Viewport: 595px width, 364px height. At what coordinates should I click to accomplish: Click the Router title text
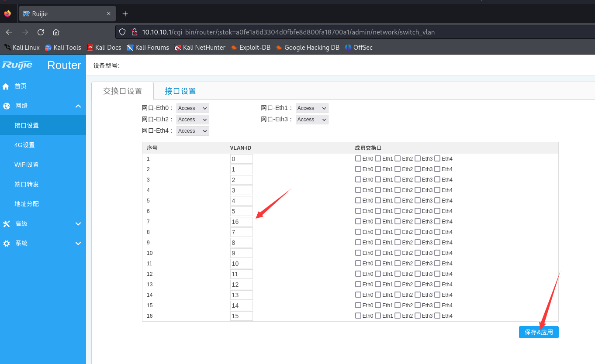(x=64, y=65)
